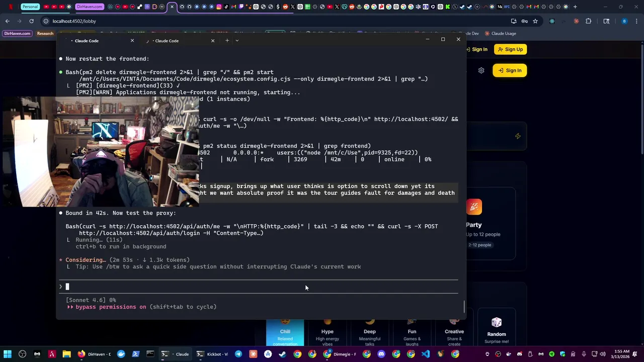
Task: Click the Party confetti icon
Action: pyautogui.click(x=474, y=207)
